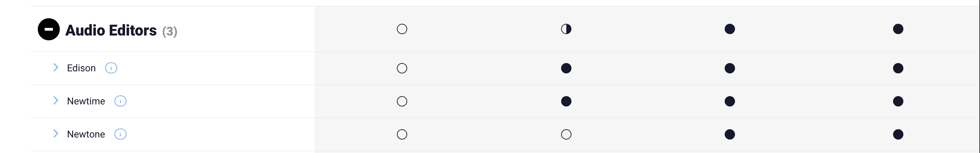Click Edison's empty circle in first column
The width and height of the screenshot is (980, 153).
coord(402,68)
